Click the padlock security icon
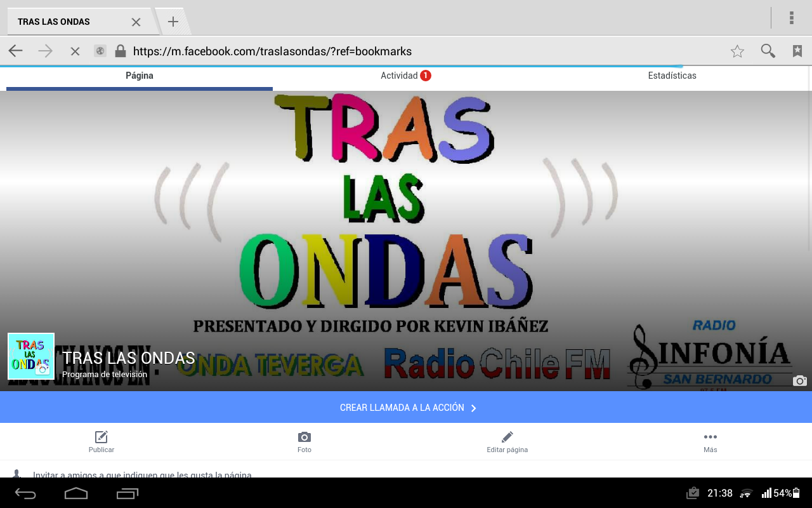This screenshot has height=508, width=812. pyautogui.click(x=120, y=51)
